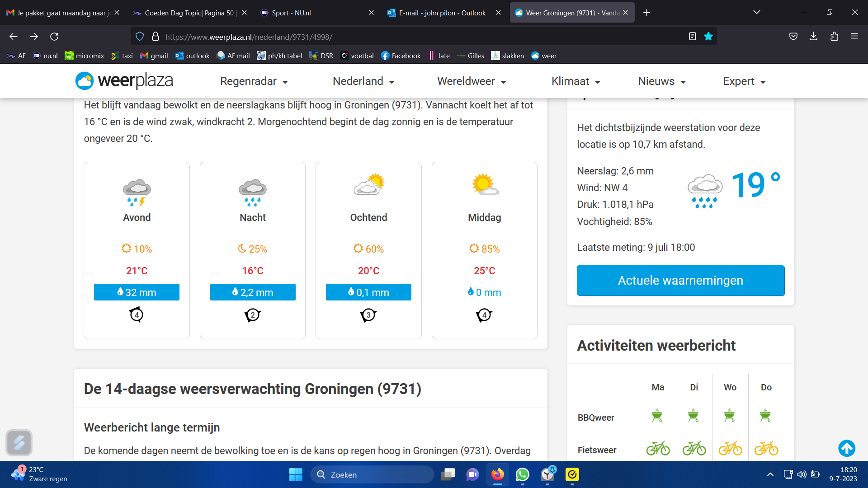Image resolution: width=868 pixels, height=488 pixels.
Task: Click the Pocket save icon
Action: (793, 37)
